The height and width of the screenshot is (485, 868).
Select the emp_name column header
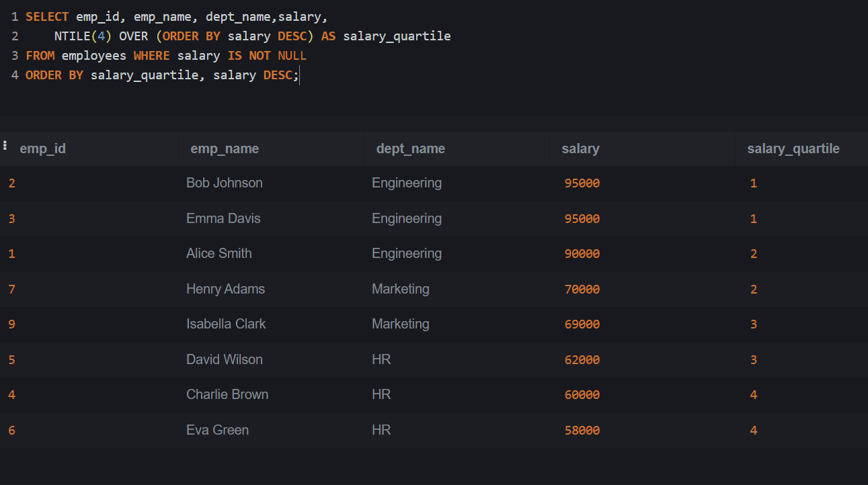point(225,148)
